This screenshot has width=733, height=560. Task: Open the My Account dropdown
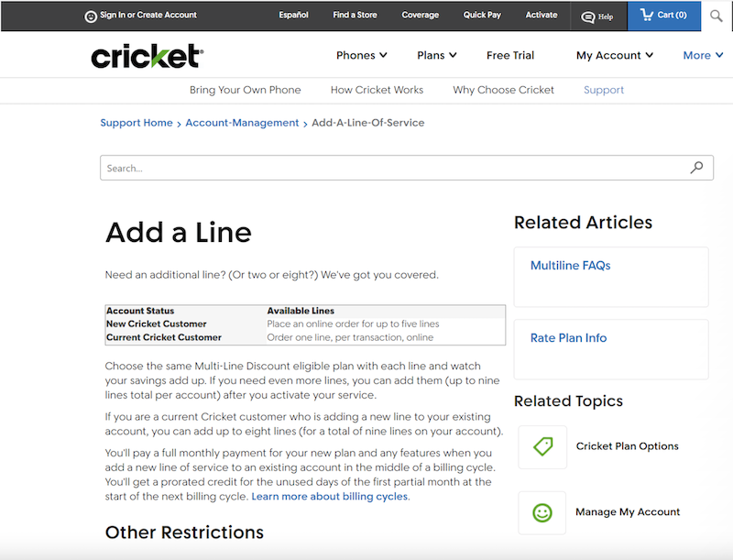614,56
